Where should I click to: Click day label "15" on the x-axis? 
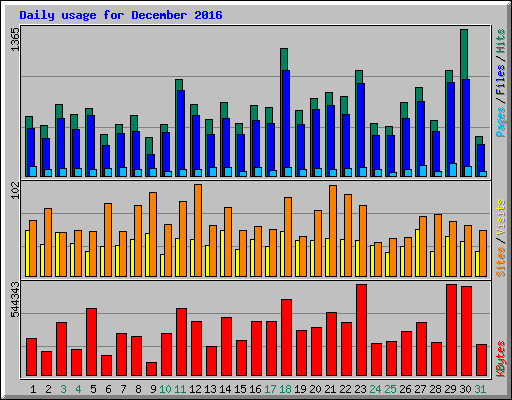(x=240, y=389)
